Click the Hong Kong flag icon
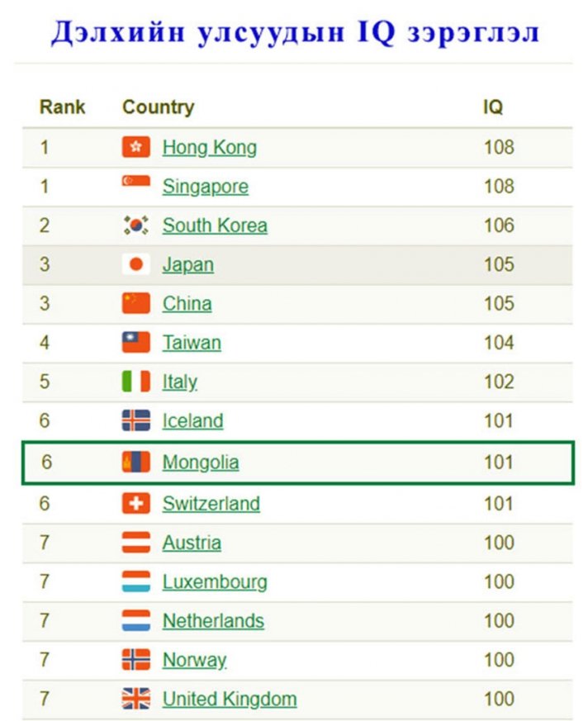 point(136,147)
